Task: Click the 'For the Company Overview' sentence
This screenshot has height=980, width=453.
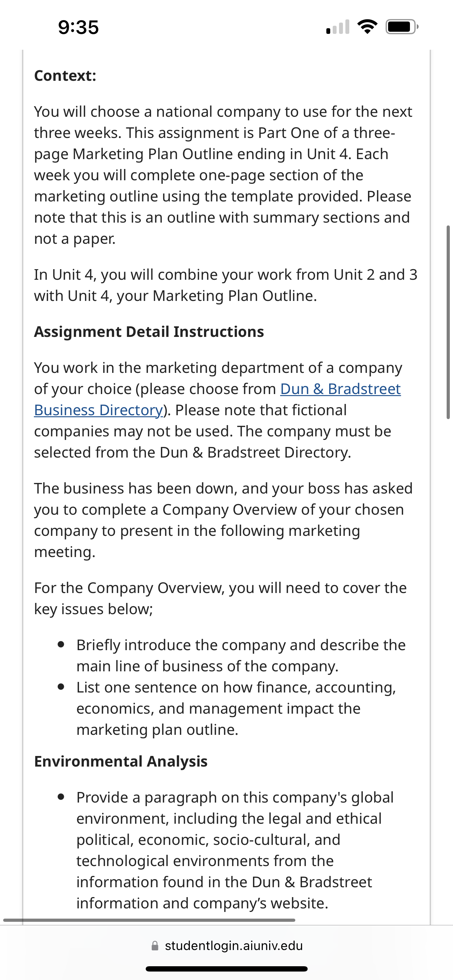Action: point(221,598)
